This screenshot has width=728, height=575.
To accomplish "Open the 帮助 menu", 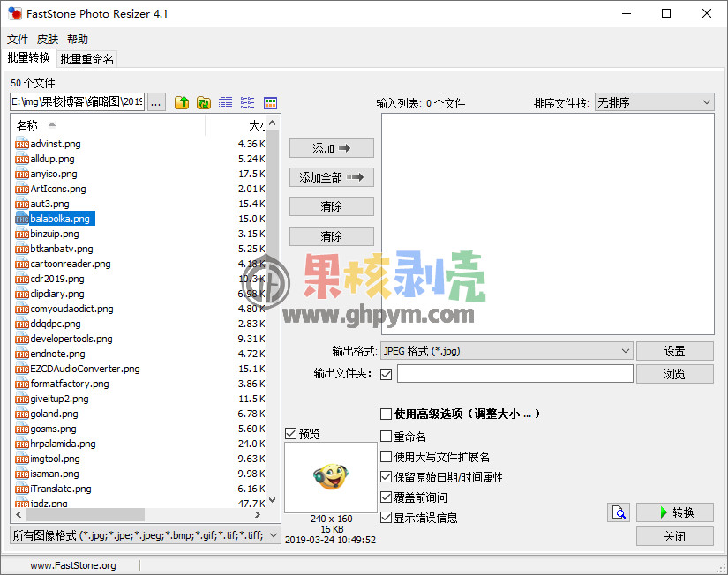I will 78,40.
